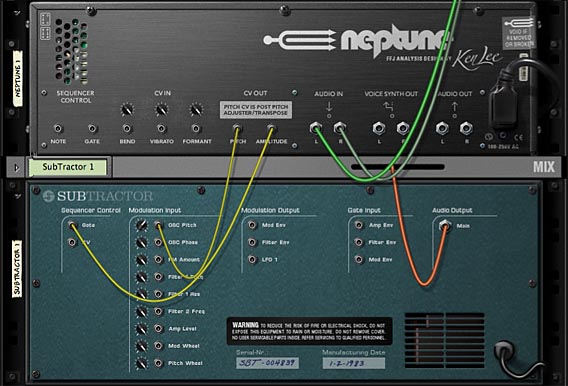The width and height of the screenshot is (568, 386).
Task: Click the 'Void if removed or broken' sticker
Action: pos(519,33)
